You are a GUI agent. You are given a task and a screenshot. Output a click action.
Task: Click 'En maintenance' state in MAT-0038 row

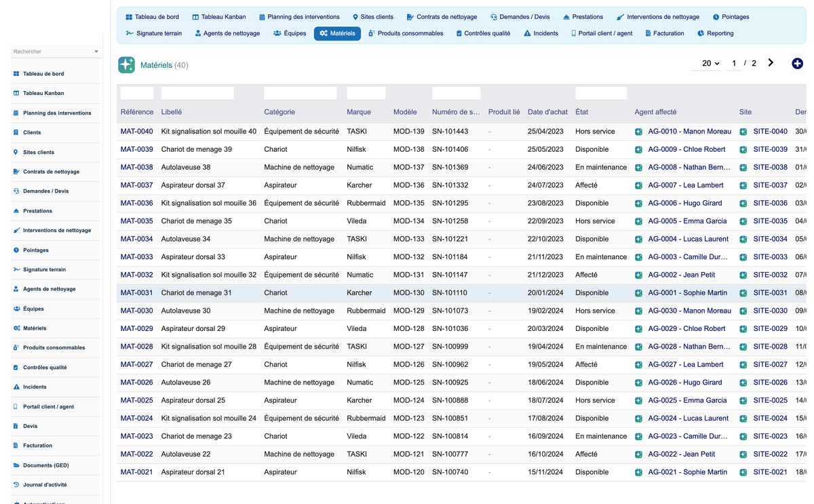(601, 167)
